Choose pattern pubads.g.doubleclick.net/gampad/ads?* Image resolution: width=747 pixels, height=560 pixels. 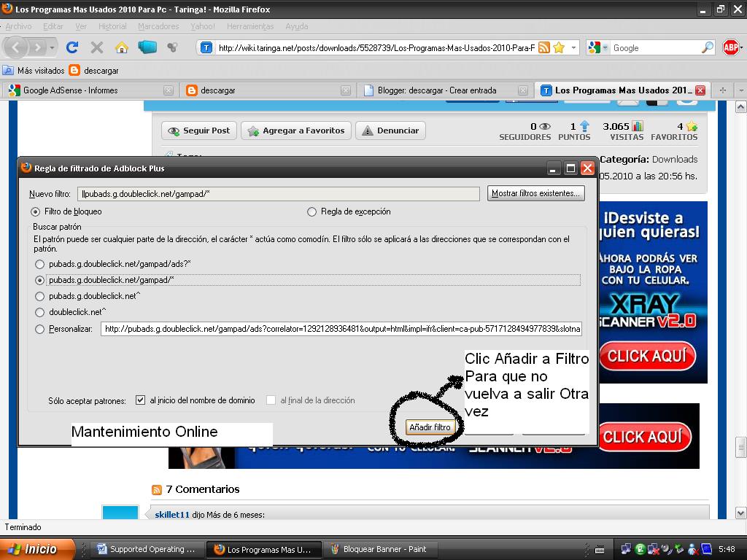pyautogui.click(x=39, y=264)
